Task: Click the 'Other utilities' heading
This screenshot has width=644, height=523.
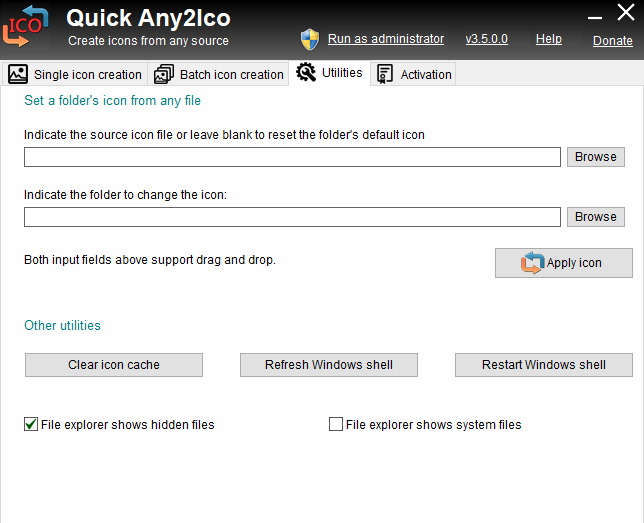Action: pos(62,325)
